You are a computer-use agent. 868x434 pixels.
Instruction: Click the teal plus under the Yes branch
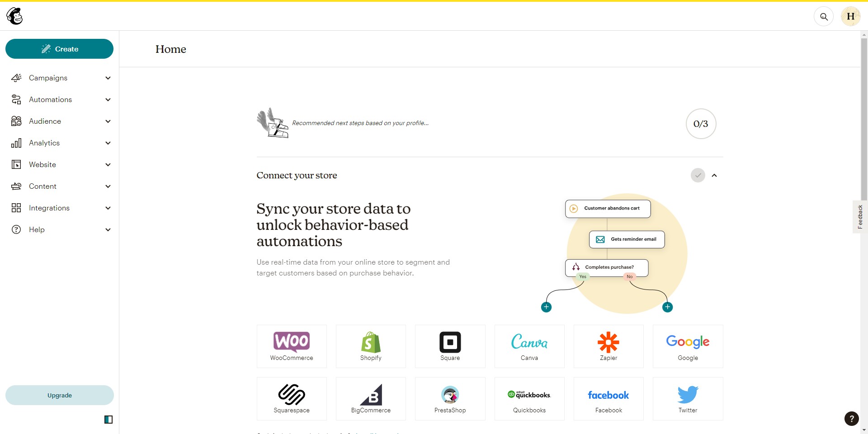pos(546,307)
